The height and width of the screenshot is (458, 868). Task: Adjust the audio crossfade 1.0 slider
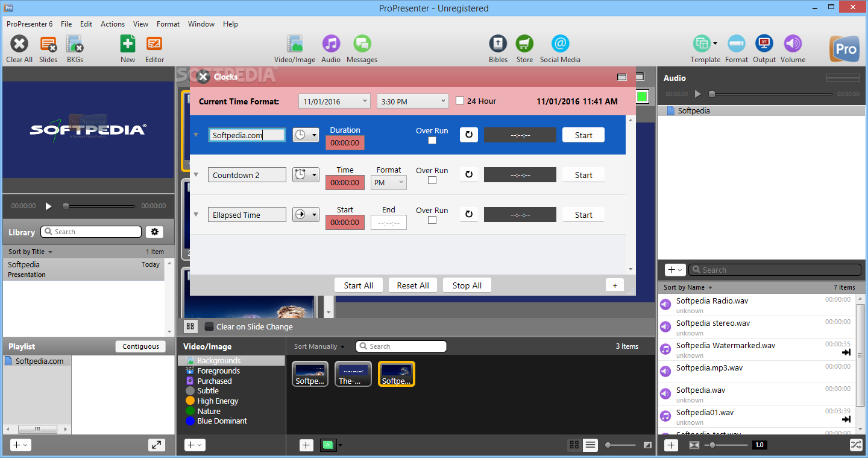point(727,445)
